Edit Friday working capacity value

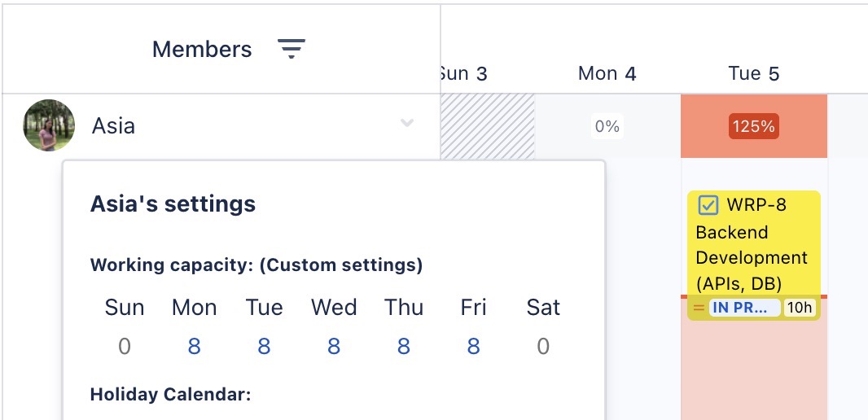(473, 347)
